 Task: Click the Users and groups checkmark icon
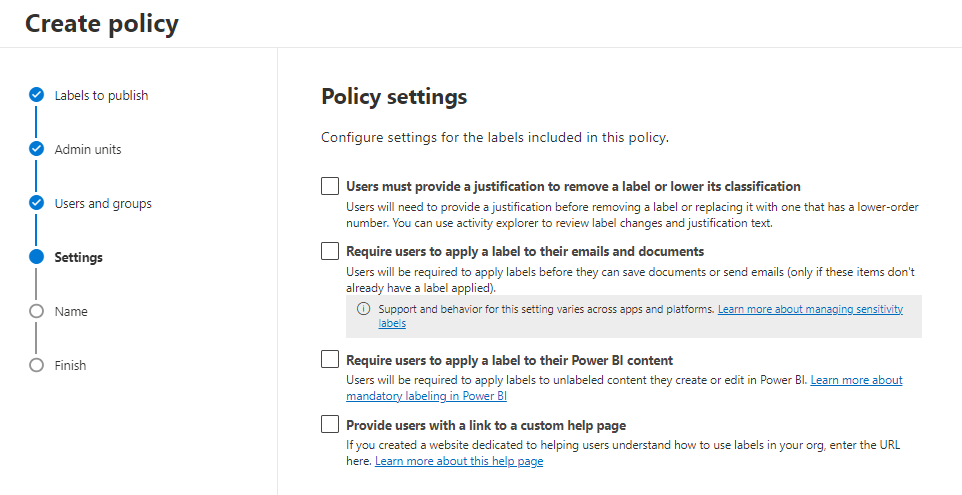pos(37,203)
